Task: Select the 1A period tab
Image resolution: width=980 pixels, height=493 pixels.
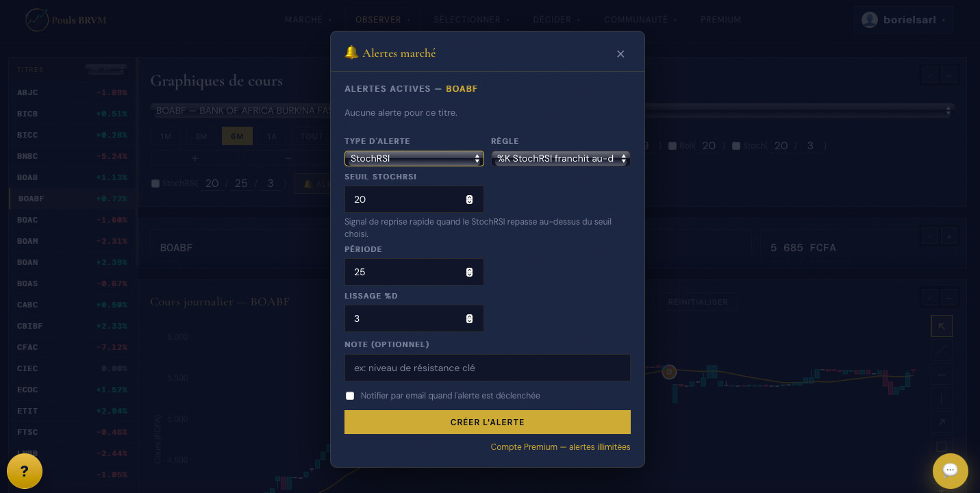Action: (x=272, y=136)
